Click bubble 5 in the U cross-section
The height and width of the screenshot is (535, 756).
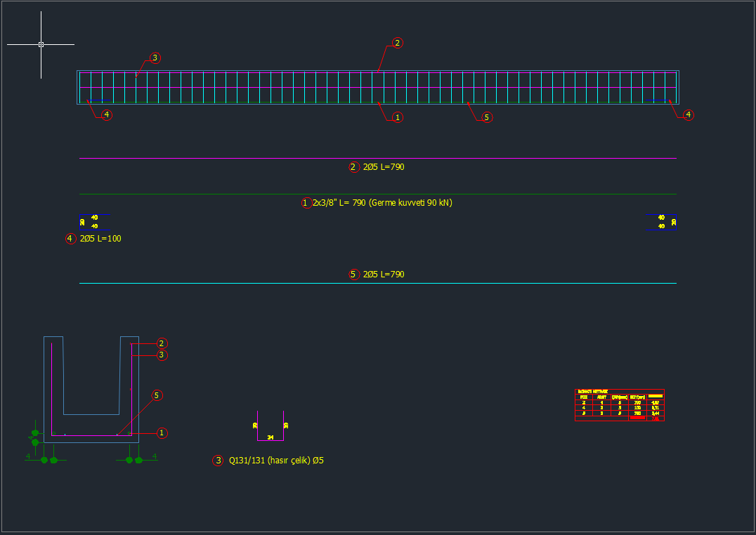point(157,395)
